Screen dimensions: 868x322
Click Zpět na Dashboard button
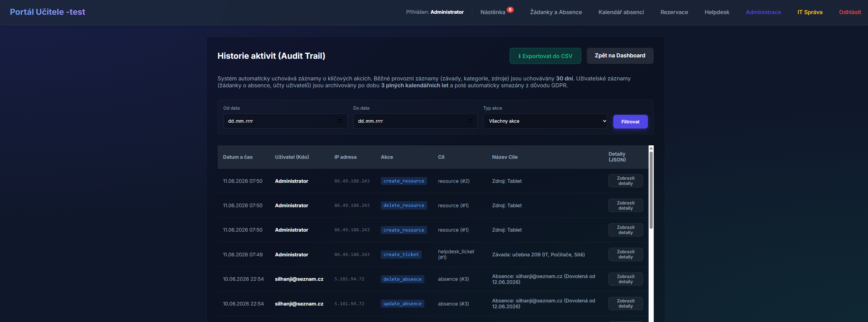pos(620,56)
